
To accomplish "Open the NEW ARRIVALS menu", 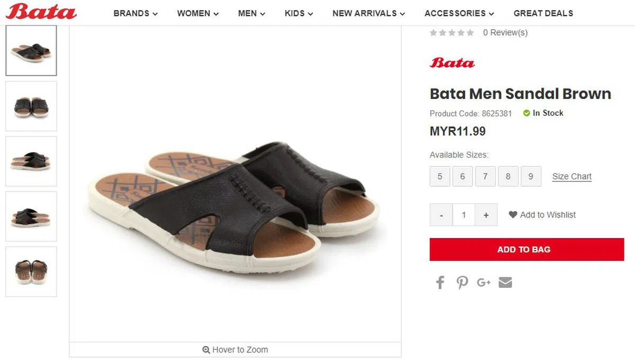I will [368, 13].
